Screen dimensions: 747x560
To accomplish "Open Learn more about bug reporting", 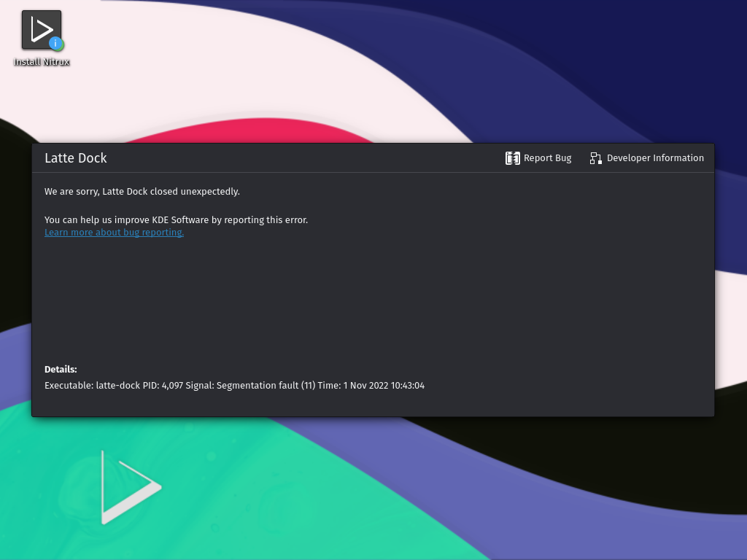I will tap(114, 232).
